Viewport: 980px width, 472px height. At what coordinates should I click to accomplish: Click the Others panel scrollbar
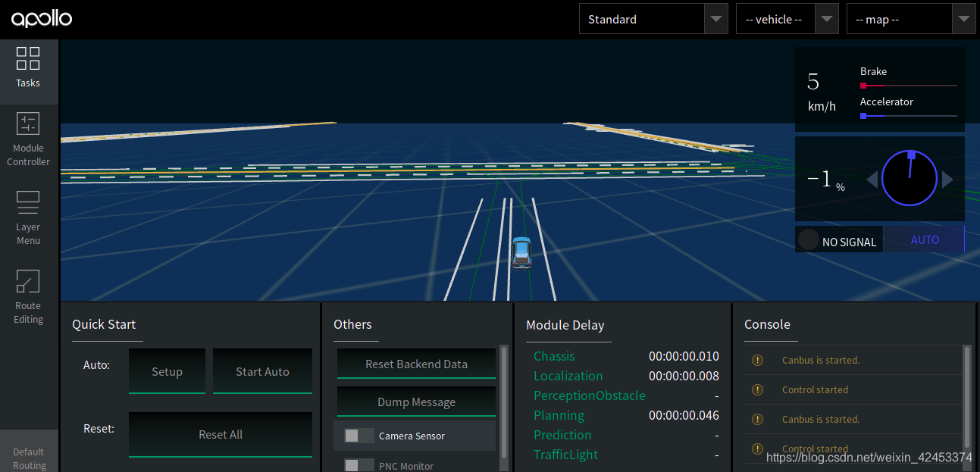pos(503,402)
